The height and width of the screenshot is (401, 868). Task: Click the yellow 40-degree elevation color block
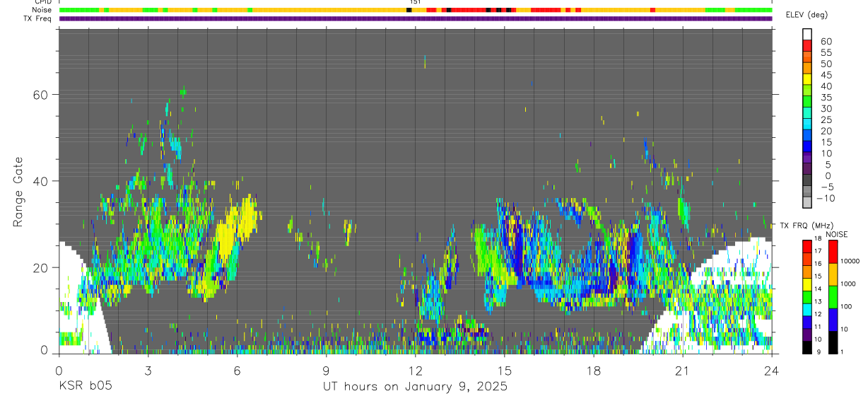pos(807,79)
